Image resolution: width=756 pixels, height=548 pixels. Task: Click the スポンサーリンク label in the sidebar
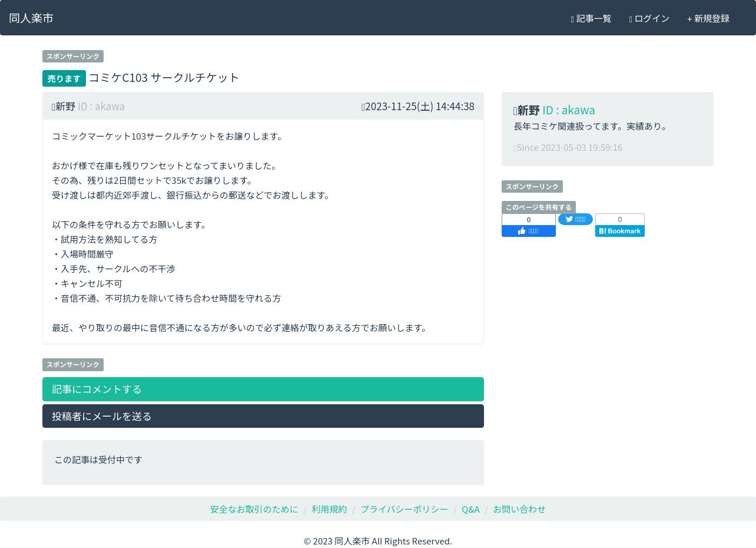click(x=532, y=187)
